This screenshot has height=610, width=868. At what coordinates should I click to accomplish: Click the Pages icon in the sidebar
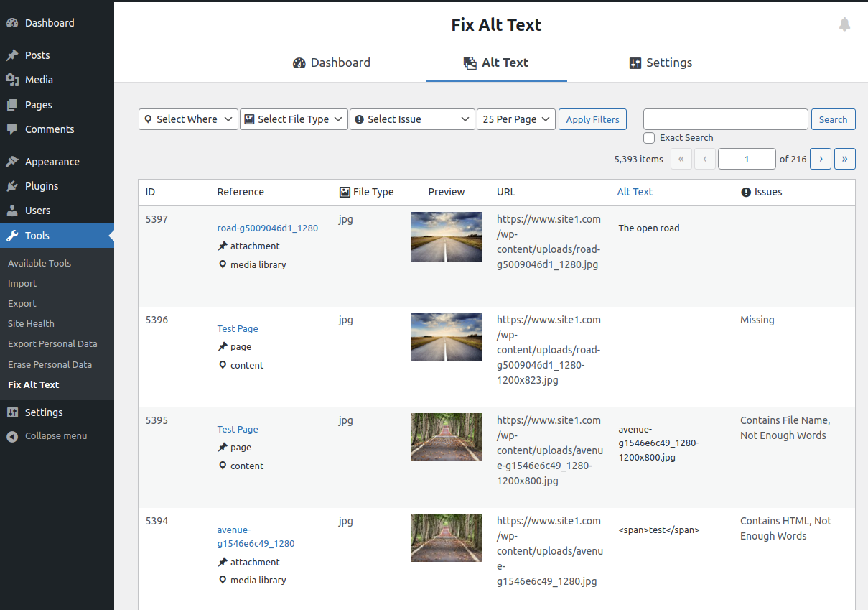coord(12,105)
